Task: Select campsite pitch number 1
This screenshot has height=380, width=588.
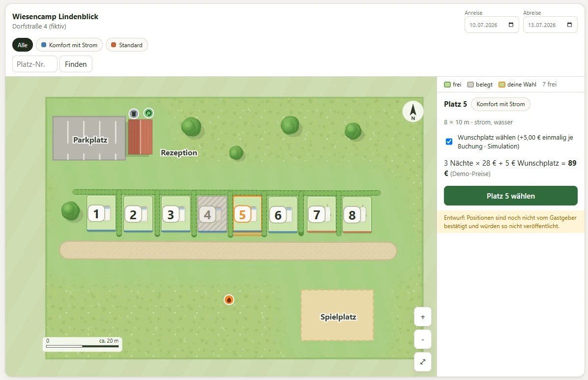Action: tap(101, 213)
